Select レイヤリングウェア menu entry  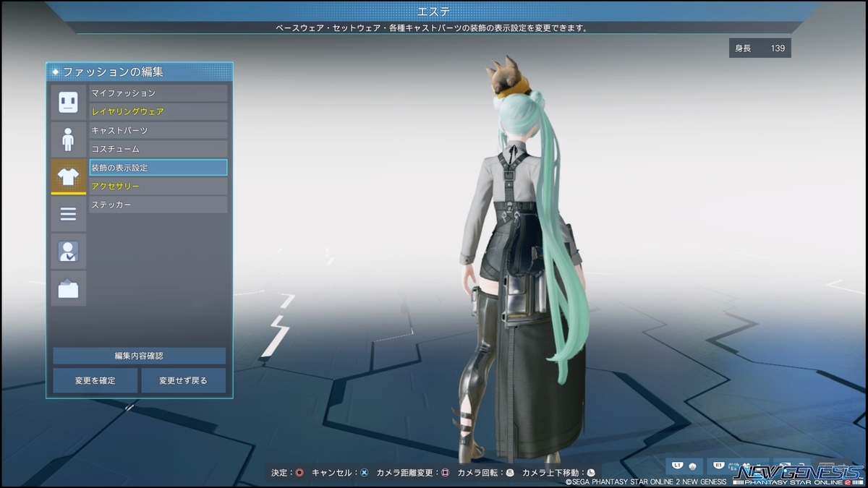tap(158, 112)
